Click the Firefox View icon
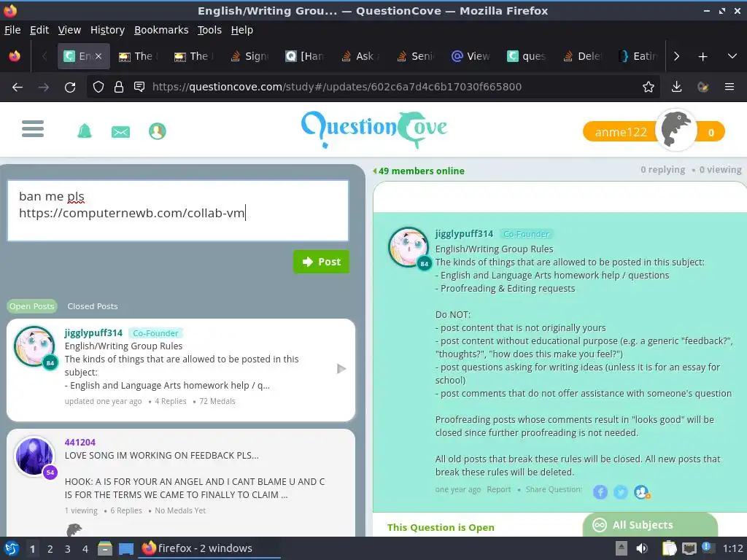The image size is (747, 560). [15, 56]
